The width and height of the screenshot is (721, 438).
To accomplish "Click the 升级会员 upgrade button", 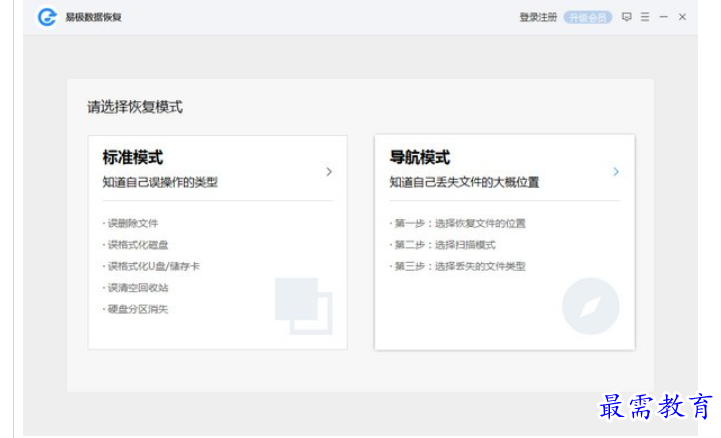I will (588, 17).
